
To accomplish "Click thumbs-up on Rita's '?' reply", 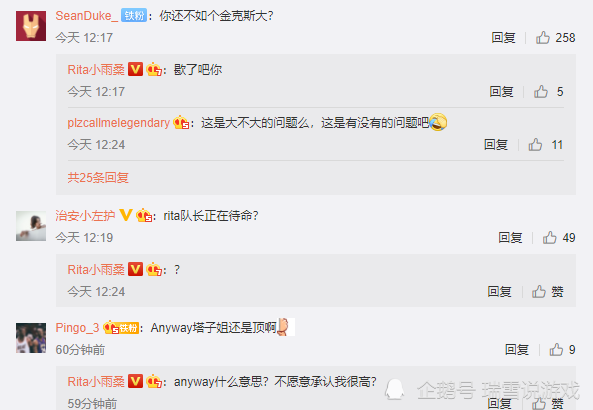I will tap(539, 292).
